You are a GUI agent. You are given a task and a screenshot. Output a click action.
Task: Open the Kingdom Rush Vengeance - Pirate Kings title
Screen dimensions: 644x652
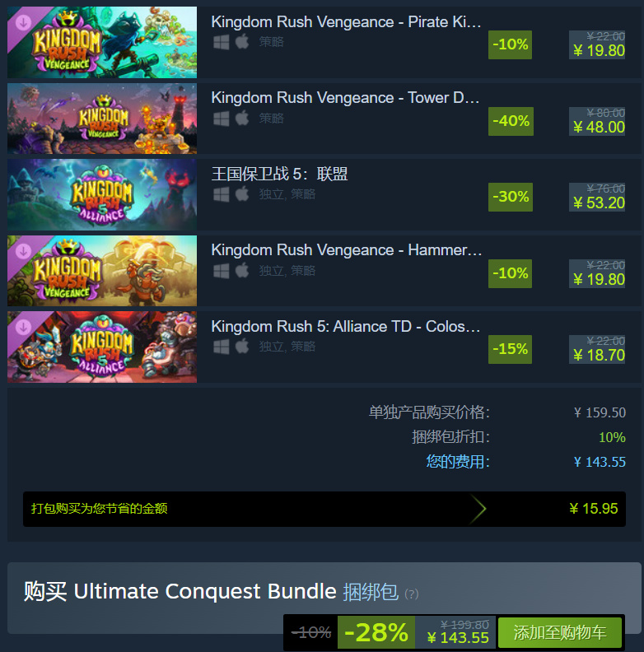pyautogui.click(x=346, y=22)
